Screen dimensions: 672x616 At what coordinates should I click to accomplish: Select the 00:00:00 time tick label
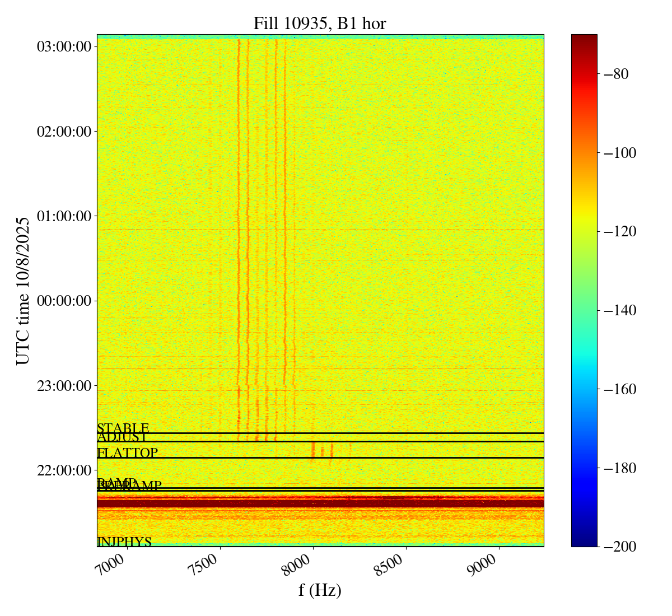coord(64,301)
